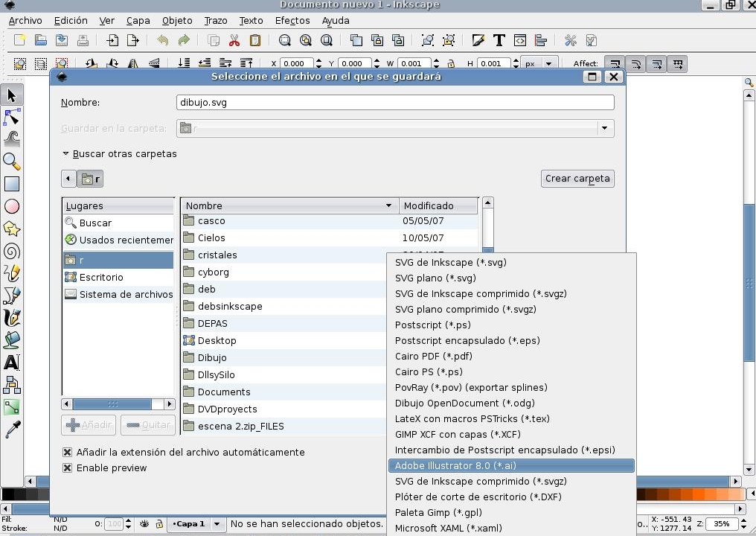Open the Efectos menu
The height and width of the screenshot is (536, 756).
tap(292, 21)
